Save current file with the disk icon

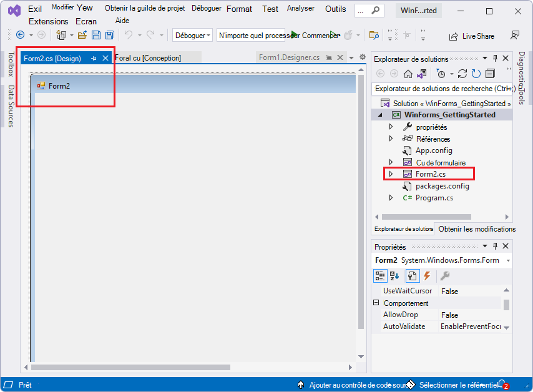[x=96, y=35]
